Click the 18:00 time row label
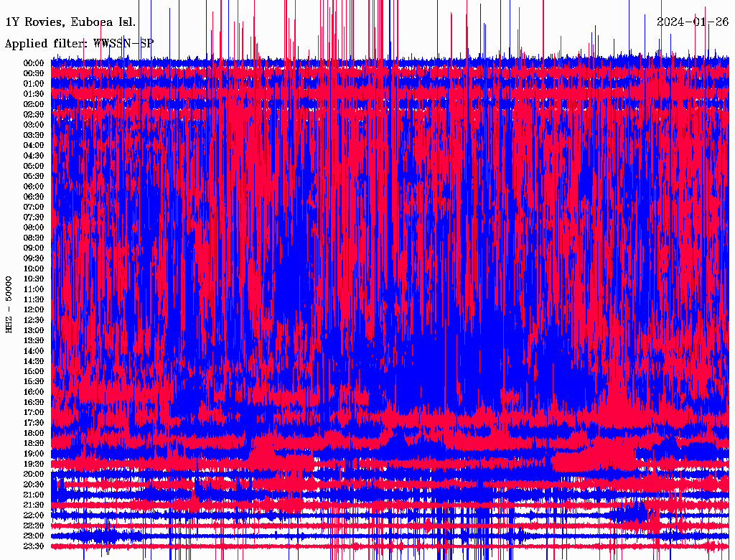 [x=34, y=433]
